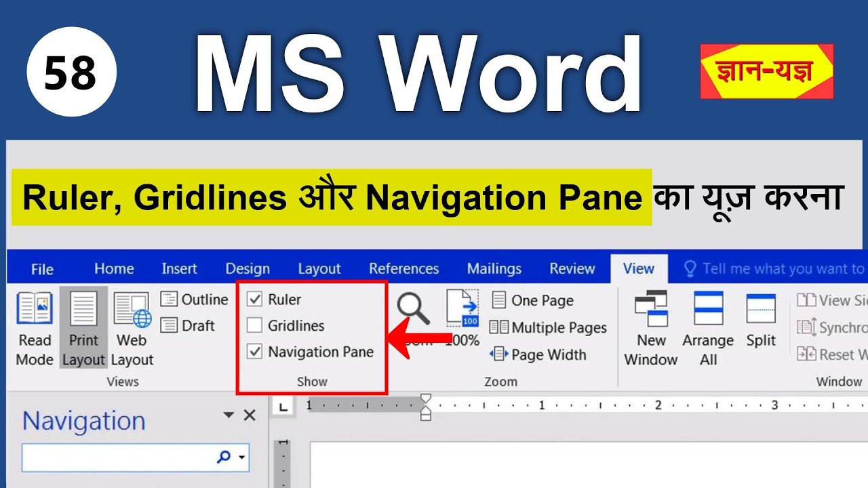Click the search magnifier in Navigation box
The image size is (868, 488).
(223, 457)
